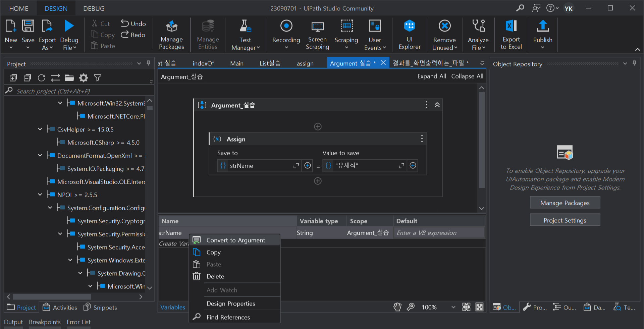Click fit to screen icon
Image resolution: width=644 pixels, height=329 pixels.
tap(466, 307)
